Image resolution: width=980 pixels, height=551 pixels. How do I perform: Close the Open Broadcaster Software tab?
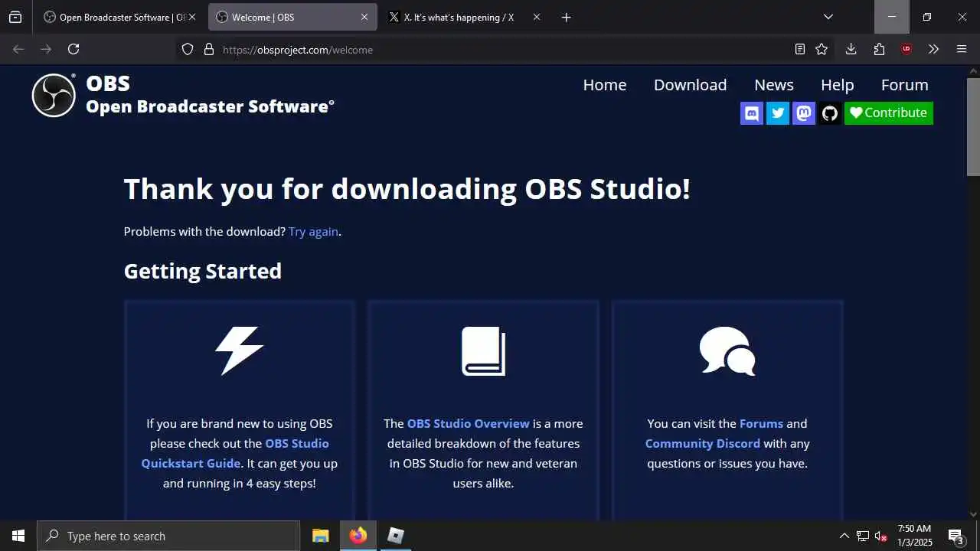click(x=191, y=17)
